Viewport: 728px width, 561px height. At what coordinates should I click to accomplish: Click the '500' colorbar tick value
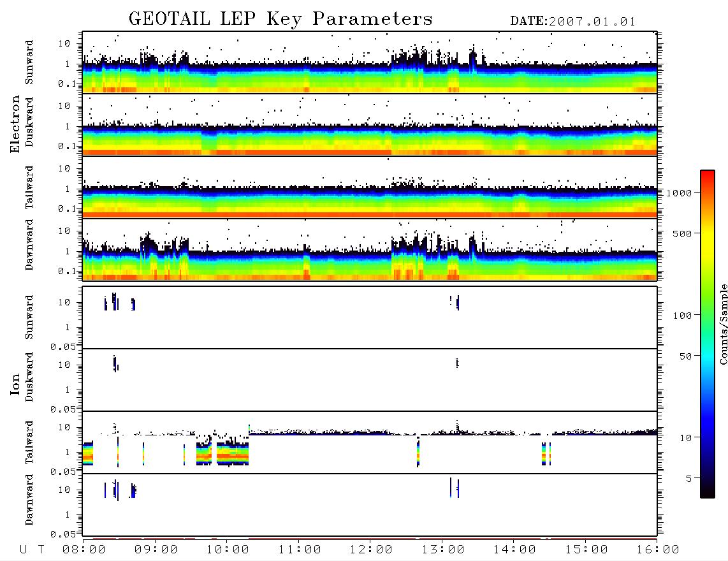(682, 234)
